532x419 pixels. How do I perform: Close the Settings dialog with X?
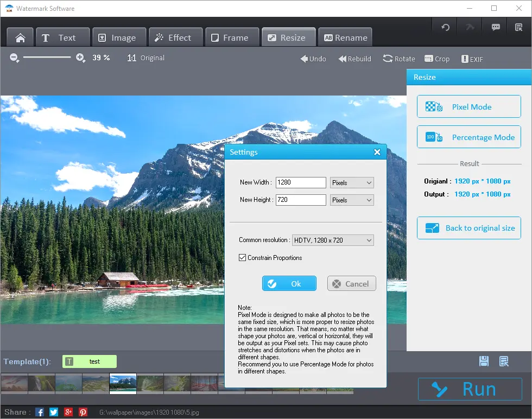point(377,152)
